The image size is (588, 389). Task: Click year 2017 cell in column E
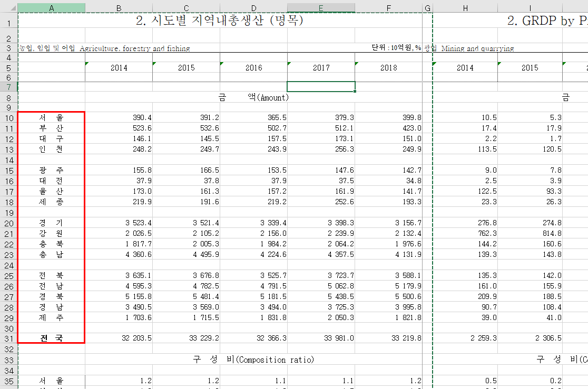click(321, 68)
